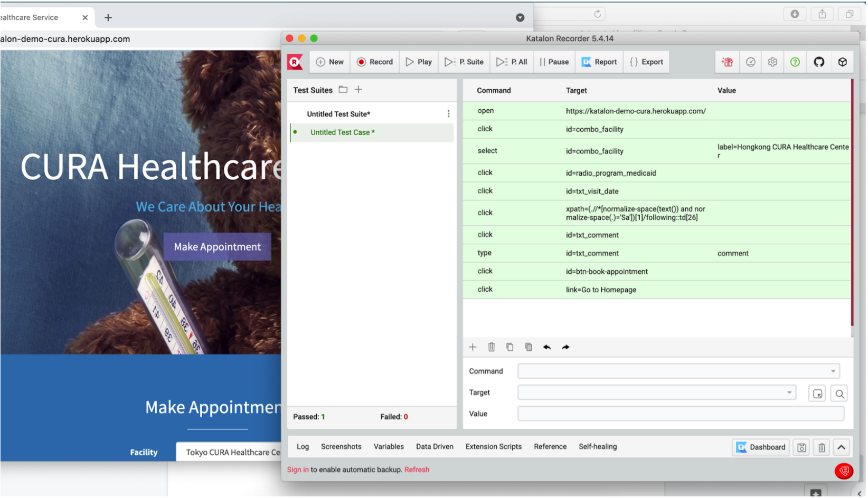
Task: Open the Target combo box dropdown
Action: point(790,393)
